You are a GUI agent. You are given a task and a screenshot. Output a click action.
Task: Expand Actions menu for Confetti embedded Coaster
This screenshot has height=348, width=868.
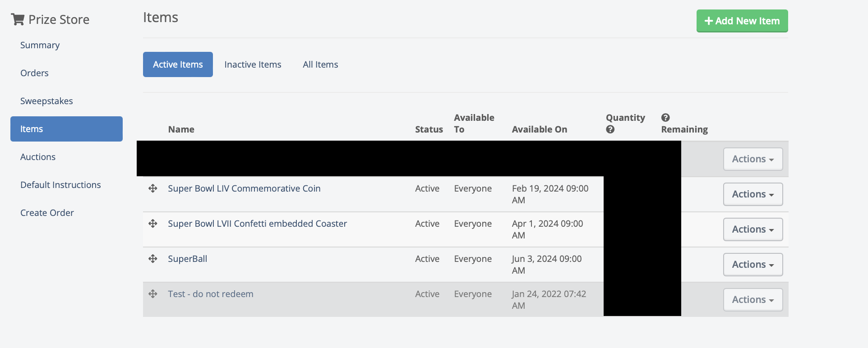pyautogui.click(x=753, y=229)
